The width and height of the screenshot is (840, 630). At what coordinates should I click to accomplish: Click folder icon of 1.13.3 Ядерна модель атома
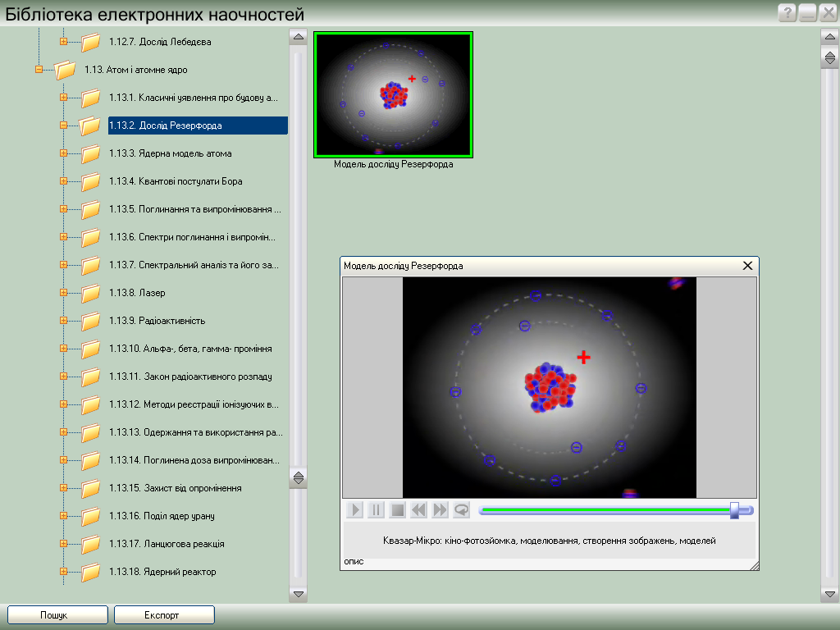(x=90, y=153)
